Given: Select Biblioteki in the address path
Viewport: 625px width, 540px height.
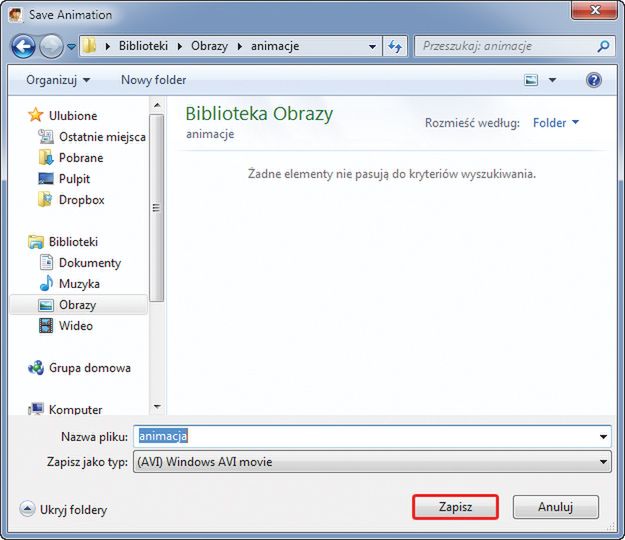Looking at the screenshot, I should pos(143,46).
